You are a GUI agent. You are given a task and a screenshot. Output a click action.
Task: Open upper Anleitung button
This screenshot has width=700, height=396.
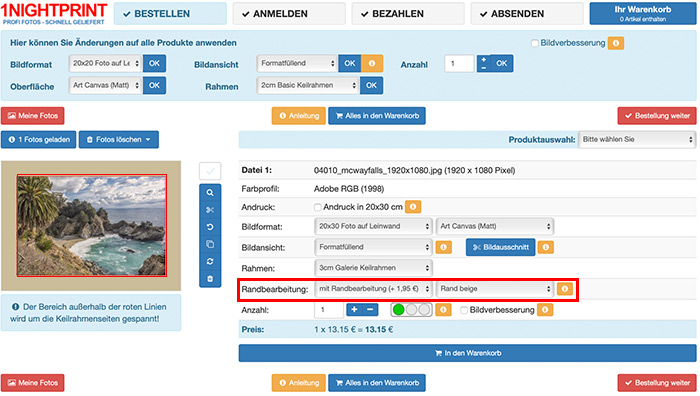(299, 116)
